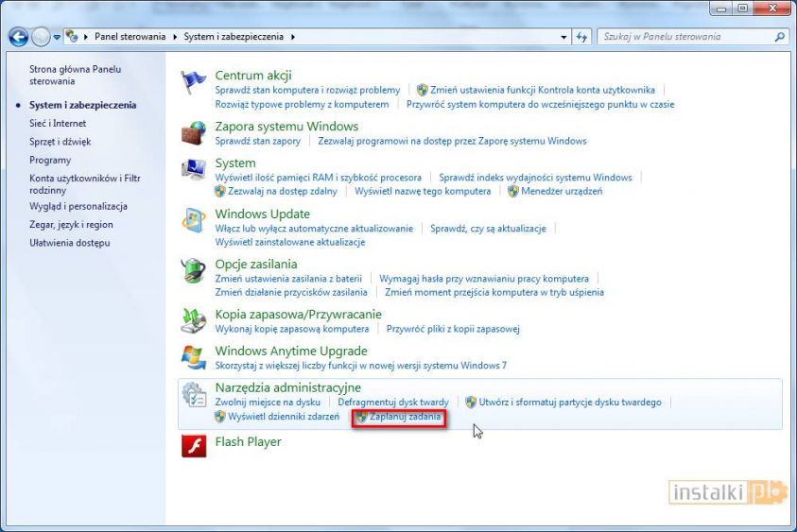Click the Opcje zasilania battery icon

coord(194,271)
